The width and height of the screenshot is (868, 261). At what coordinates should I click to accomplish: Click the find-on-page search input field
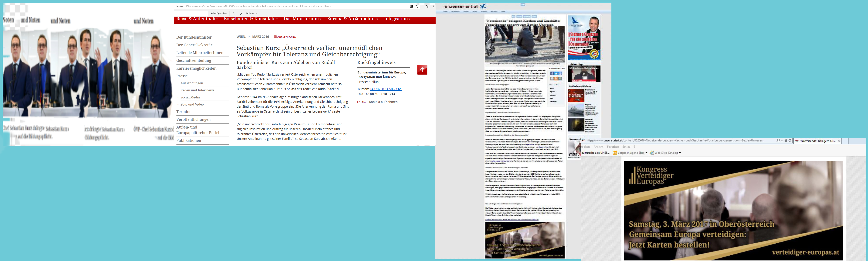pos(191,13)
